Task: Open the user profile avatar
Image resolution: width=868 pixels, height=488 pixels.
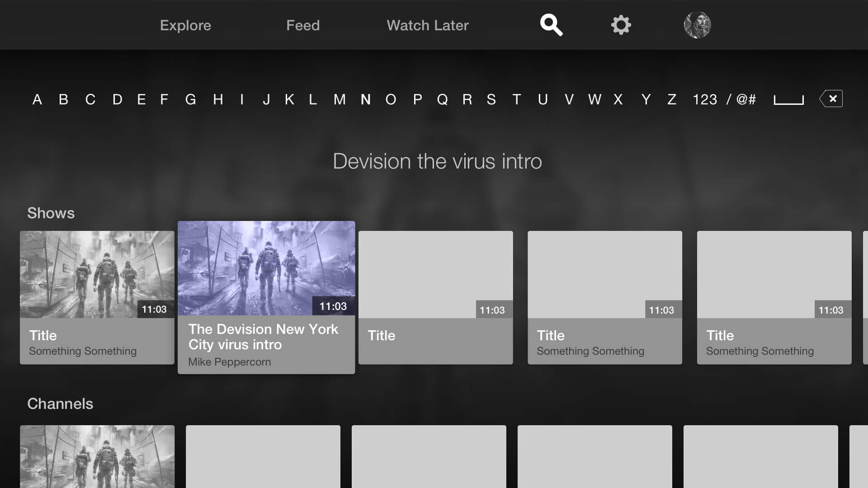Action: coord(697,25)
